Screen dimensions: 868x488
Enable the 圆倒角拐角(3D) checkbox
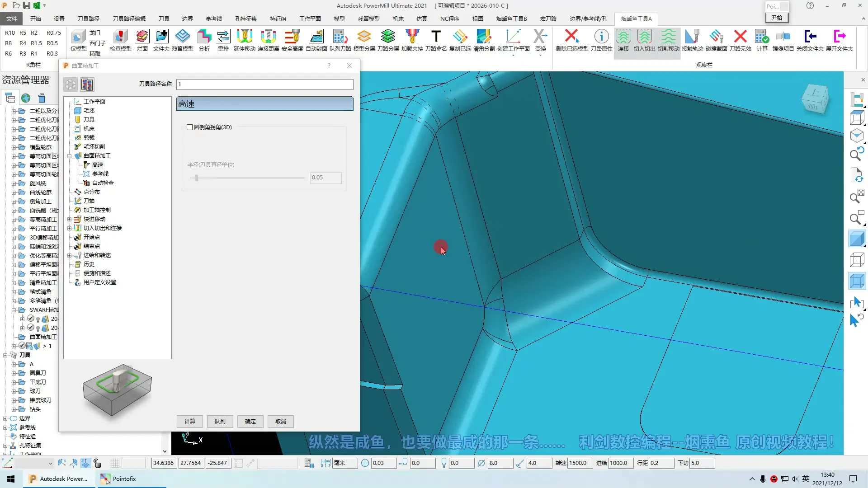pos(190,127)
